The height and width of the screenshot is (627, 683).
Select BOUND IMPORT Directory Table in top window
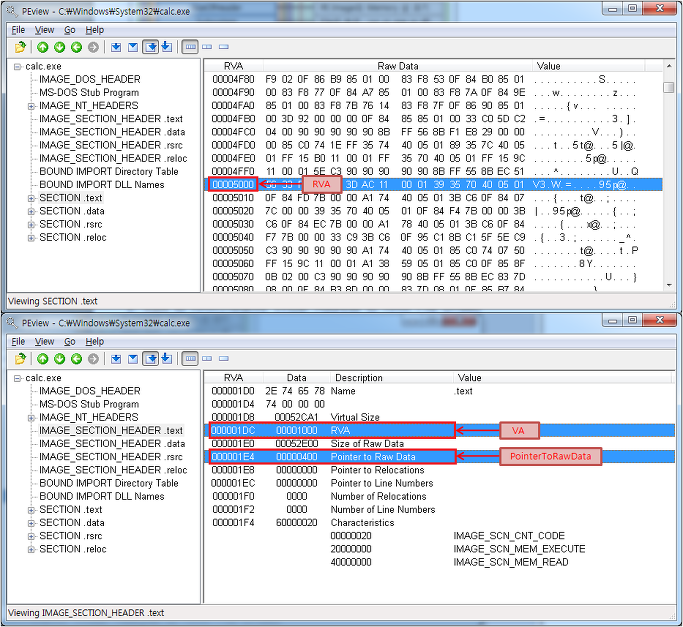pyautogui.click(x=109, y=172)
